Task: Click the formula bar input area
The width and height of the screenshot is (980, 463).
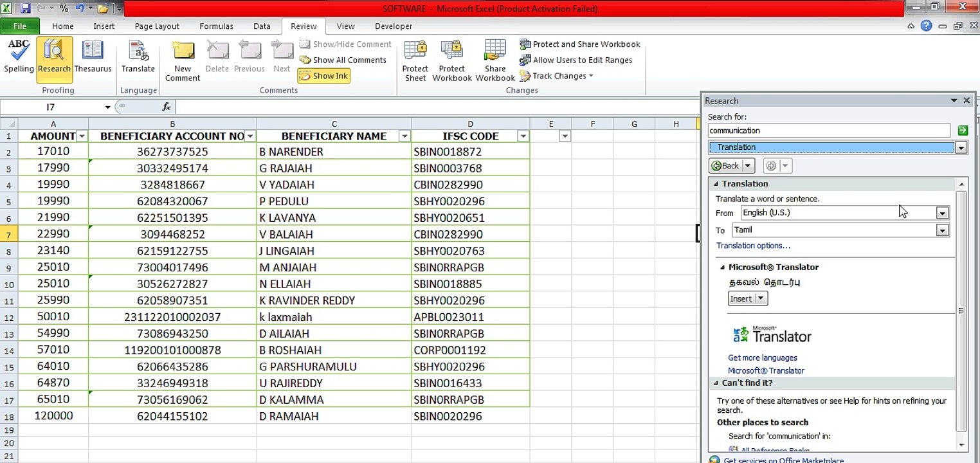Action: (x=437, y=107)
